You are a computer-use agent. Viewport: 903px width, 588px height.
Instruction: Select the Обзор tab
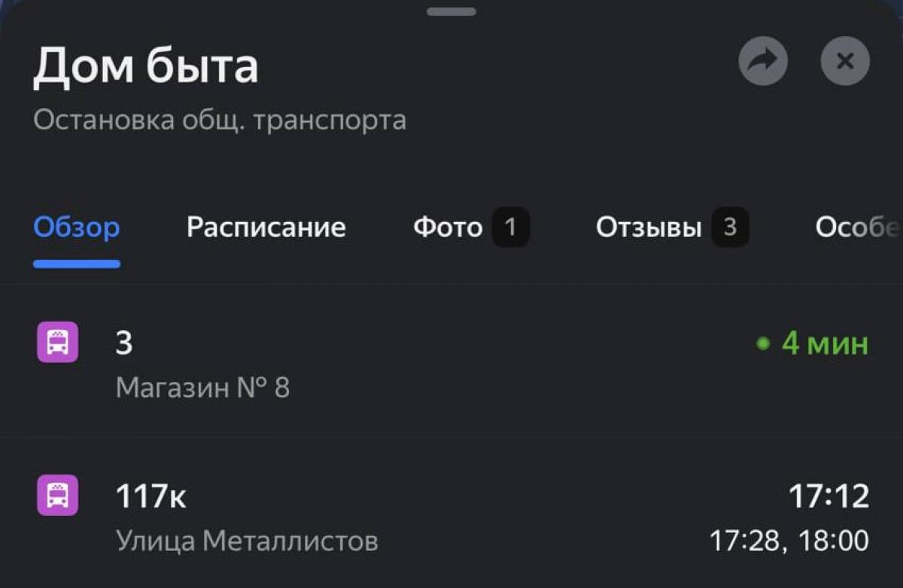click(x=75, y=227)
